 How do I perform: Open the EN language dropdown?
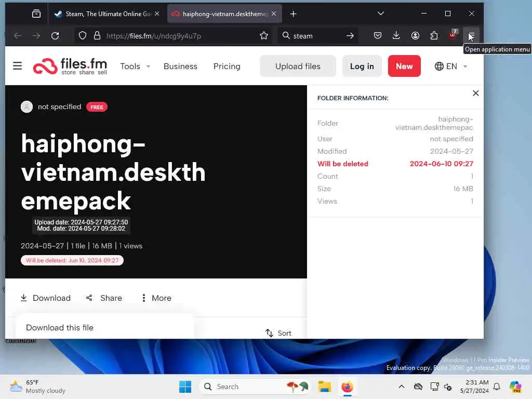pos(451,66)
